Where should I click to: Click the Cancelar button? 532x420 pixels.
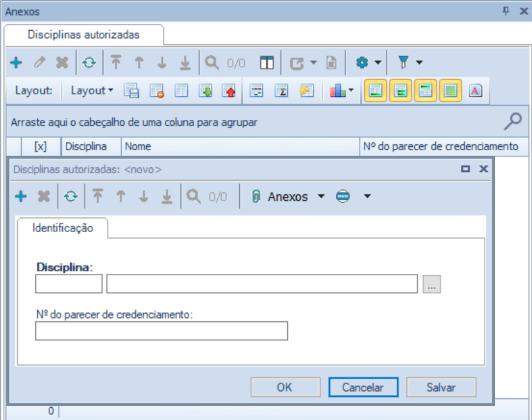[363, 387]
